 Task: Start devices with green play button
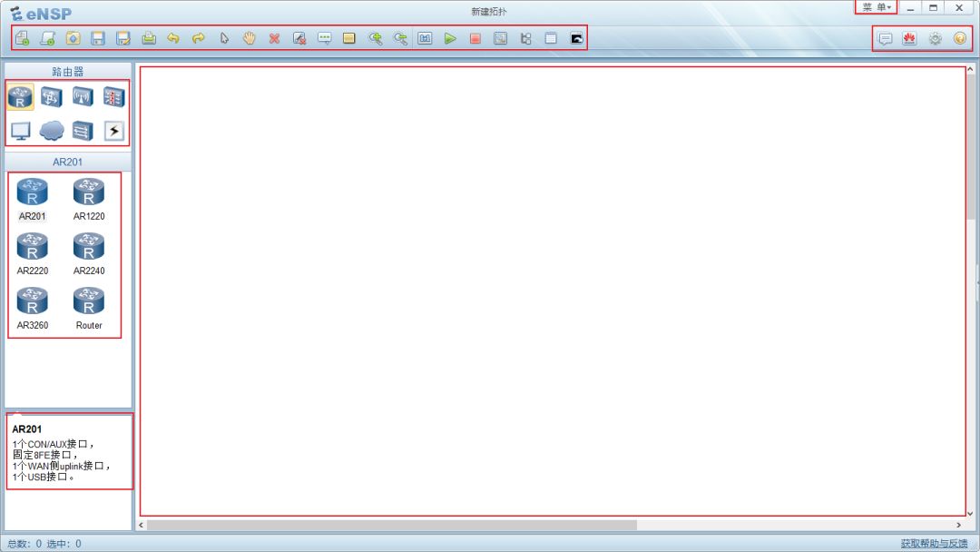450,38
